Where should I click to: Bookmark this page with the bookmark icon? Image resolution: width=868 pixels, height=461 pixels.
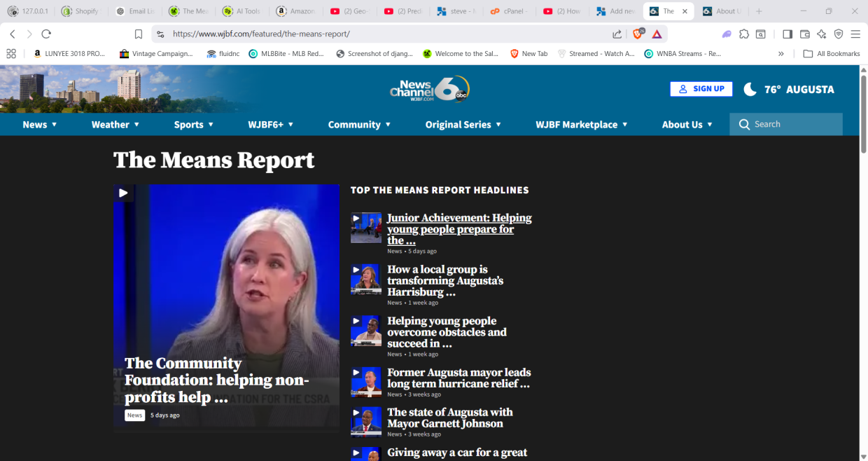[139, 34]
